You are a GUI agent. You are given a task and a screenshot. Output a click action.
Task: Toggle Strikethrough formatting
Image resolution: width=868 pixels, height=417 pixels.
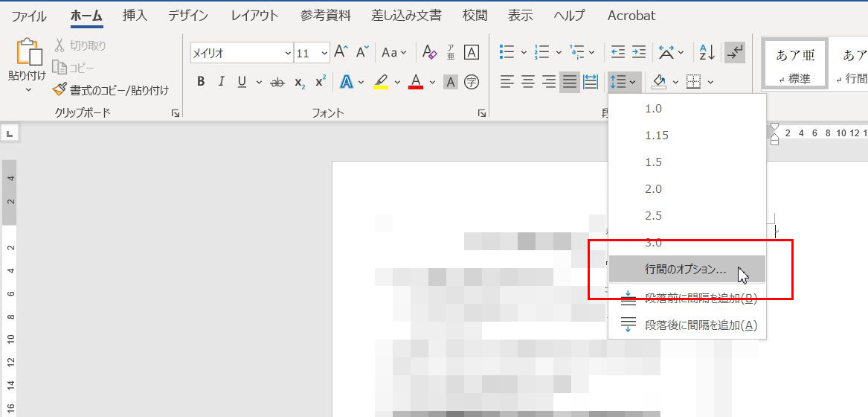coord(277,82)
